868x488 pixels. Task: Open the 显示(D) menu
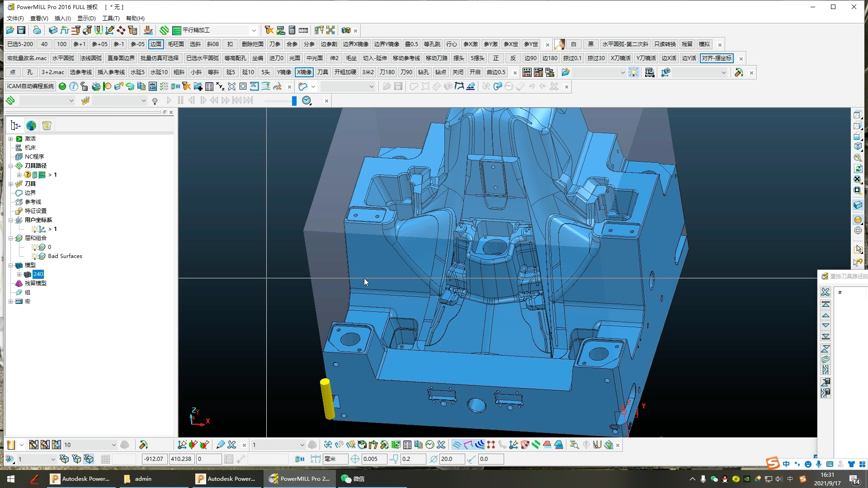click(86, 19)
